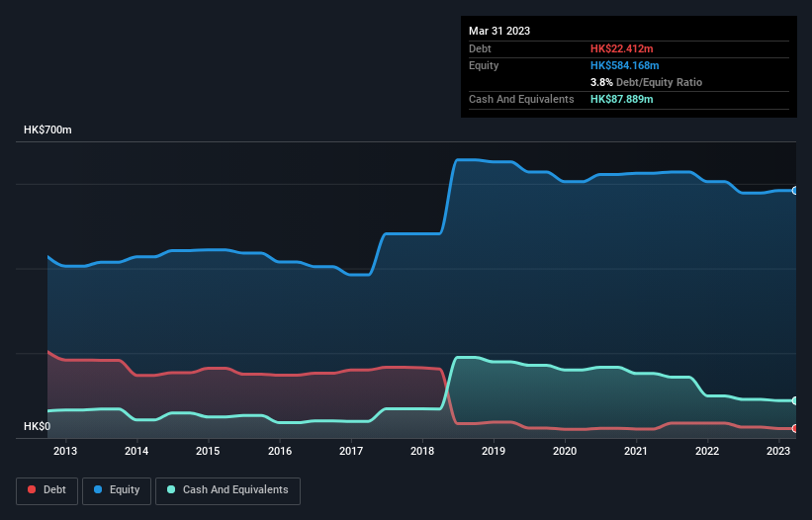Toggle the Equity legend button
The width and height of the screenshot is (812, 520).
coord(117,490)
